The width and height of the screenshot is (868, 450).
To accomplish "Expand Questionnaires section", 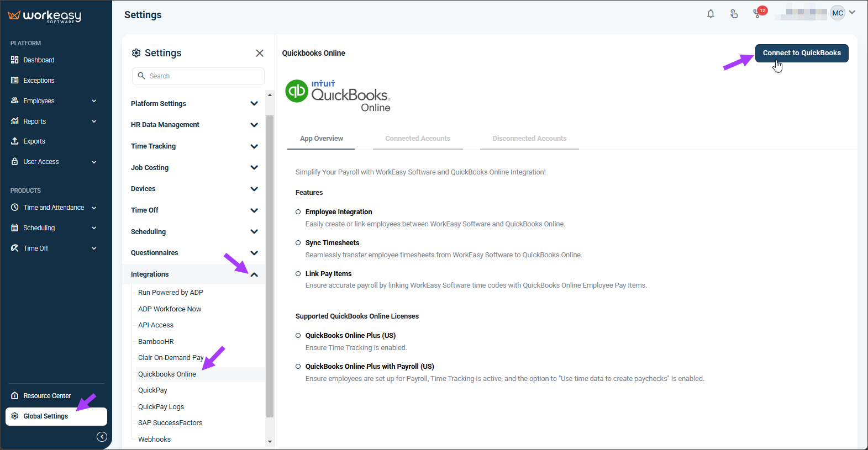I will coord(254,253).
